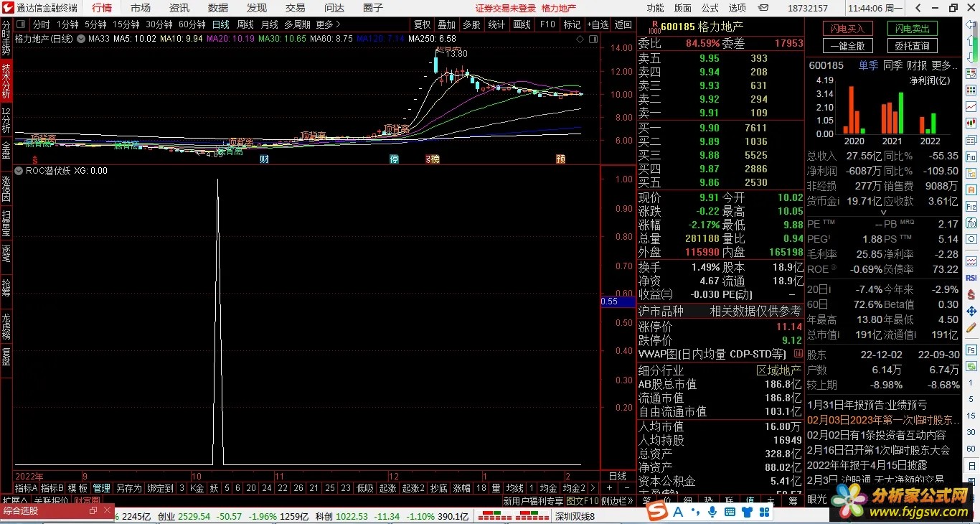980x524 pixels.
Task: Open the 资讯 main tab
Action: point(179,8)
